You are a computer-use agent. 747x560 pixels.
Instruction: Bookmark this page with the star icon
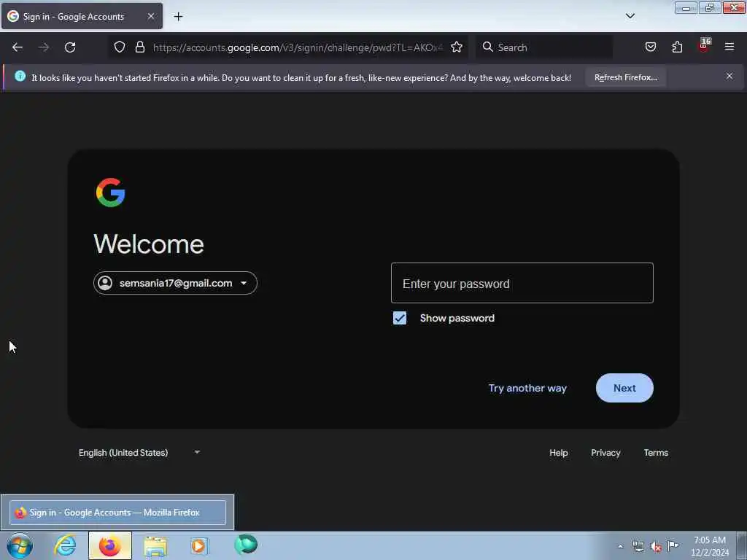point(457,47)
